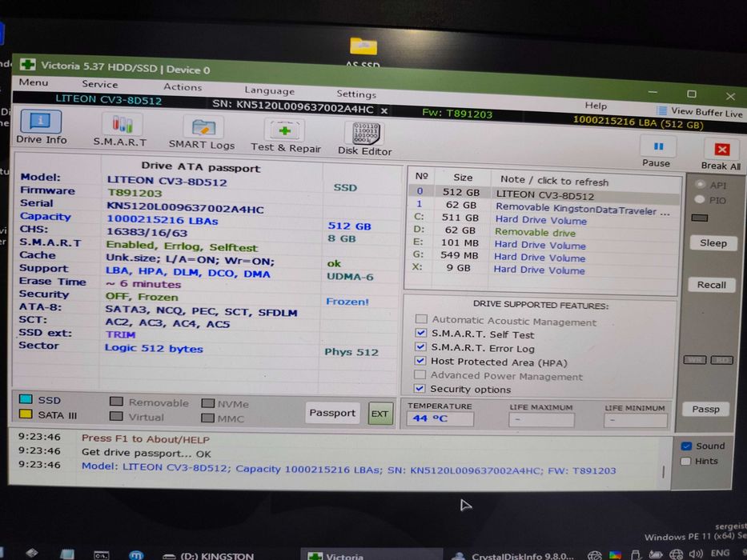Click the Temperature 44 °C field

440,418
